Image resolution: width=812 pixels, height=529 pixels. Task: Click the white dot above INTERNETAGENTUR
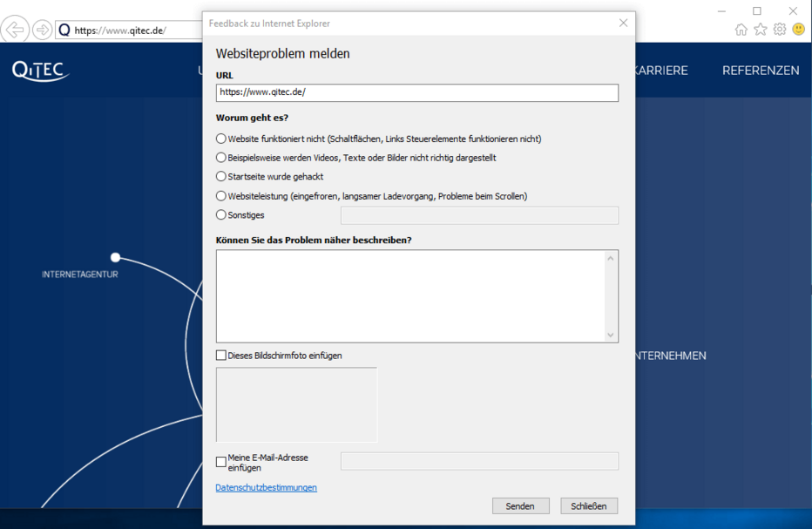click(x=116, y=257)
